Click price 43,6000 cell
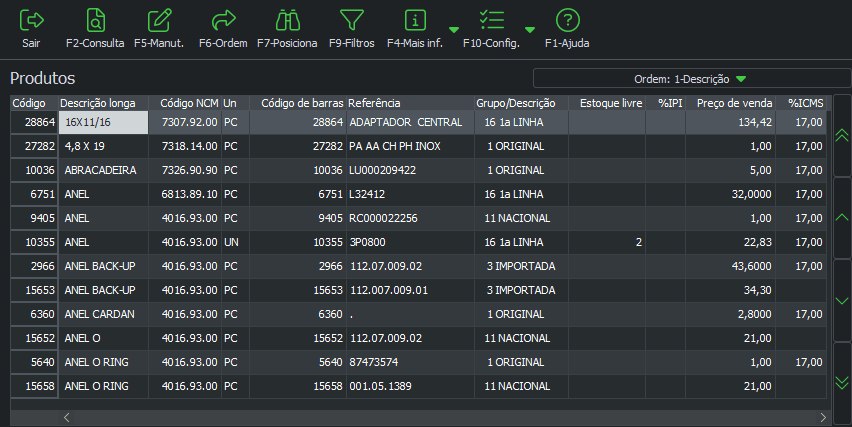 pyautogui.click(x=730, y=266)
